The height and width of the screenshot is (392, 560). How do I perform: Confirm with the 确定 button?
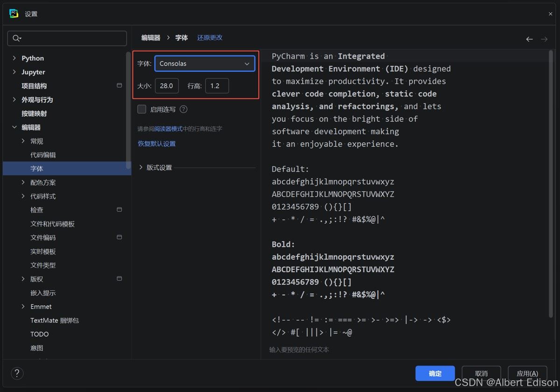435,373
